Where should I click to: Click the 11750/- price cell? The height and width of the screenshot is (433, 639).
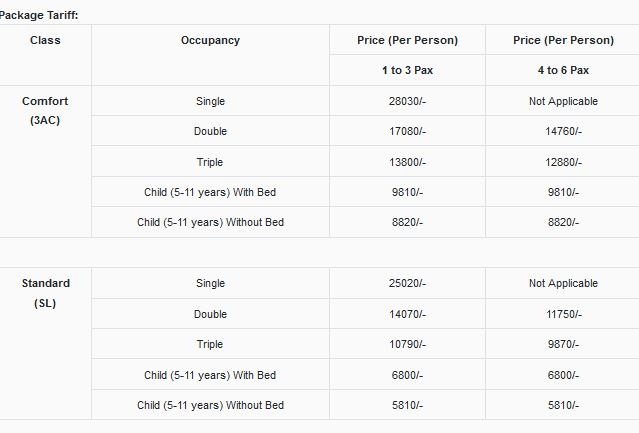pyautogui.click(x=564, y=314)
